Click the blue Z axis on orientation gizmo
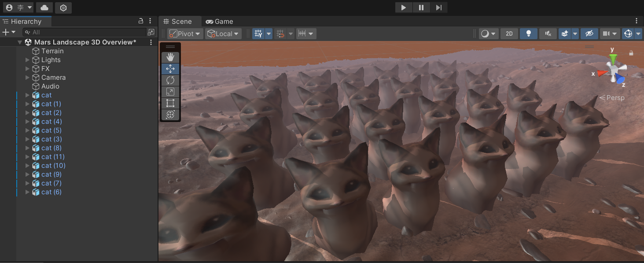This screenshot has width=644, height=263. [620, 78]
